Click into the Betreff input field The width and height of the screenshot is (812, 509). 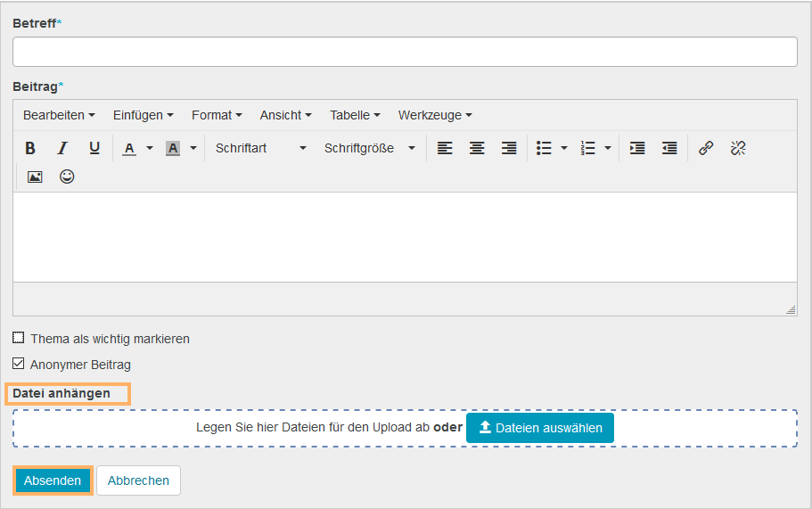[x=405, y=52]
